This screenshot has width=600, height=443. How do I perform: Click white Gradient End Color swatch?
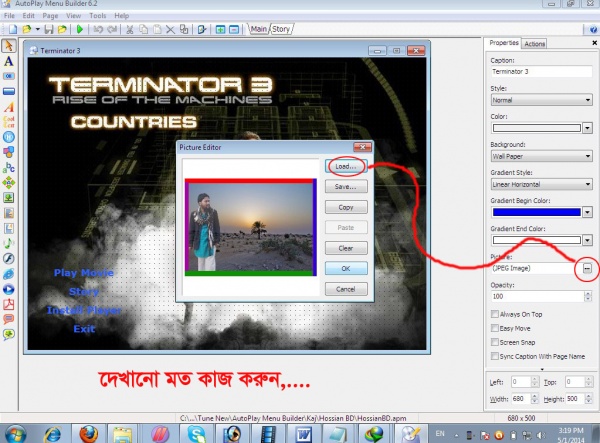pos(536,240)
